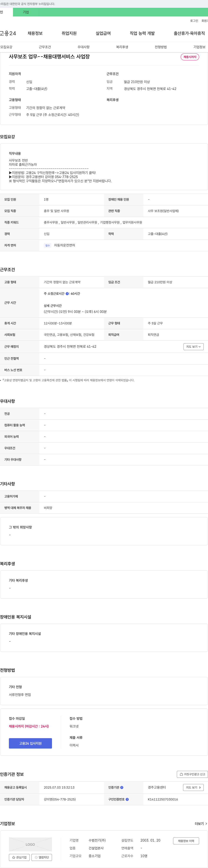Click the 사회보험 value 국민연금, 고용보험

click(69, 335)
